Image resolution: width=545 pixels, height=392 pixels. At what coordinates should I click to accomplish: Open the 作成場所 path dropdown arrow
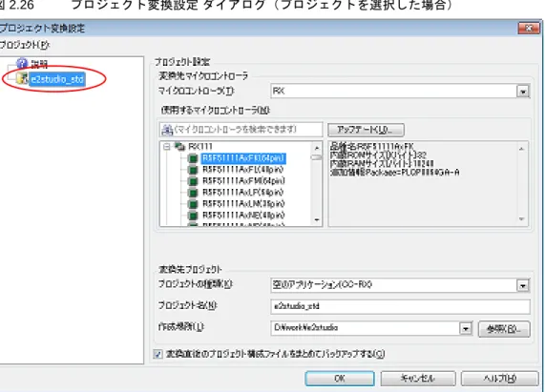(x=466, y=328)
